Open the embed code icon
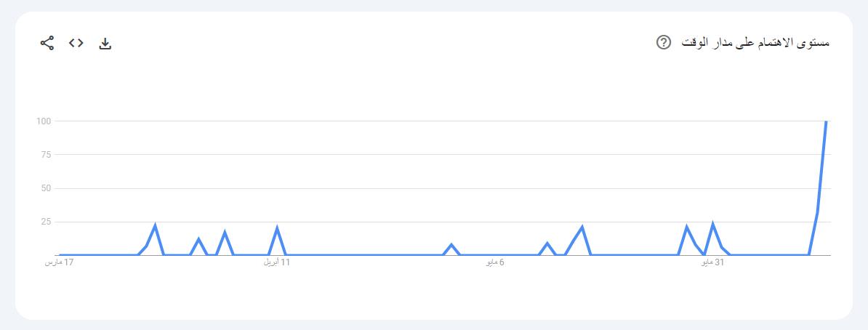868x330 pixels. coord(76,43)
